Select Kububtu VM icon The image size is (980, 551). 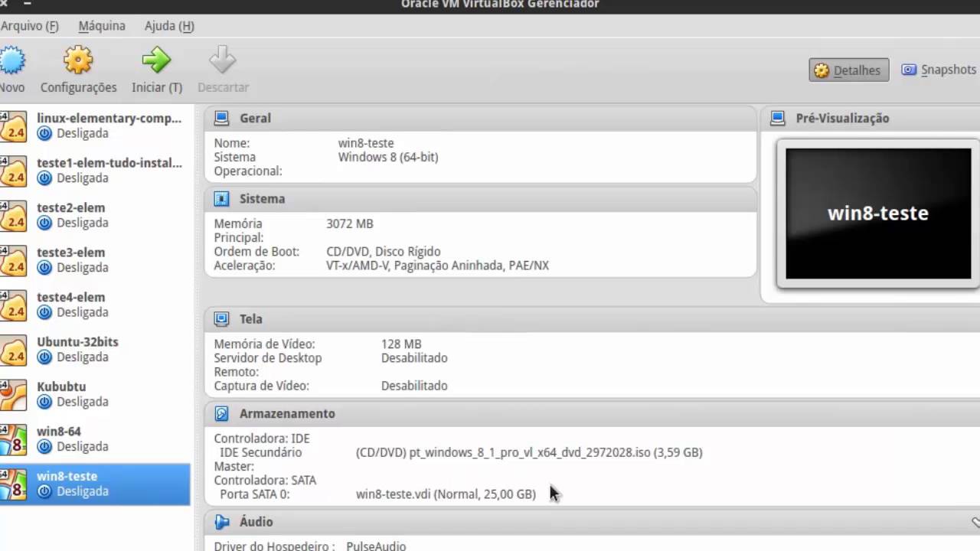(13, 395)
